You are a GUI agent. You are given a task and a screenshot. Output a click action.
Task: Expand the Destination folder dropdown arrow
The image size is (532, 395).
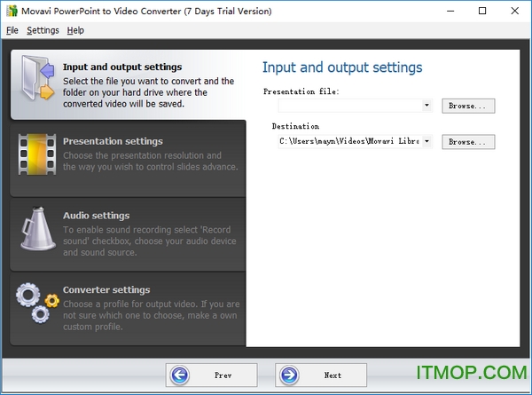(426, 141)
